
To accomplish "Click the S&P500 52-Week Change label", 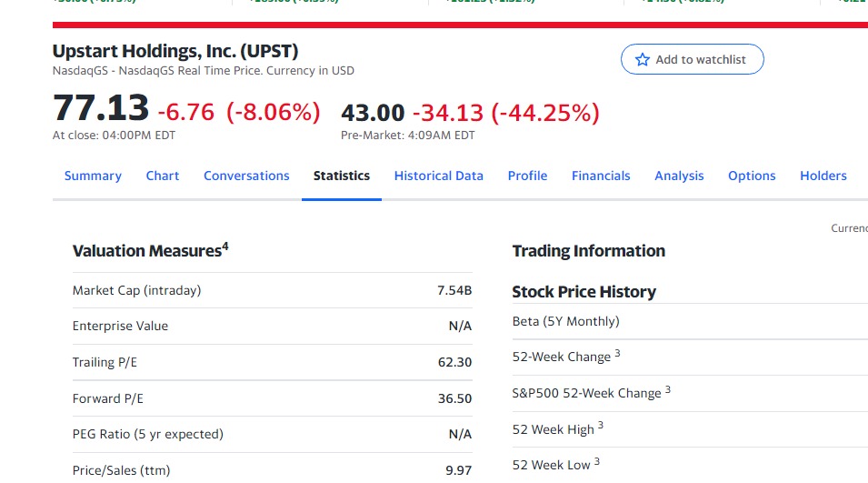I will pos(591,393).
